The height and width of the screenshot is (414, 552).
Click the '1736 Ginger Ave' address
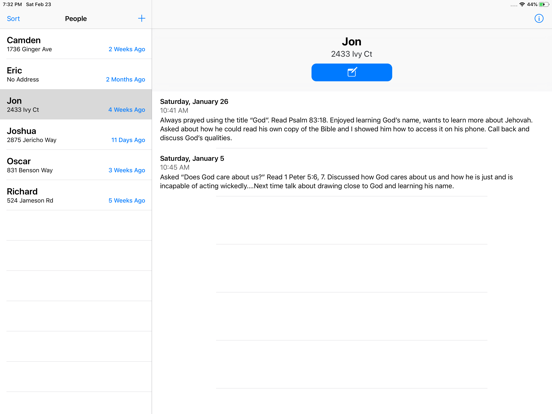pyautogui.click(x=29, y=49)
